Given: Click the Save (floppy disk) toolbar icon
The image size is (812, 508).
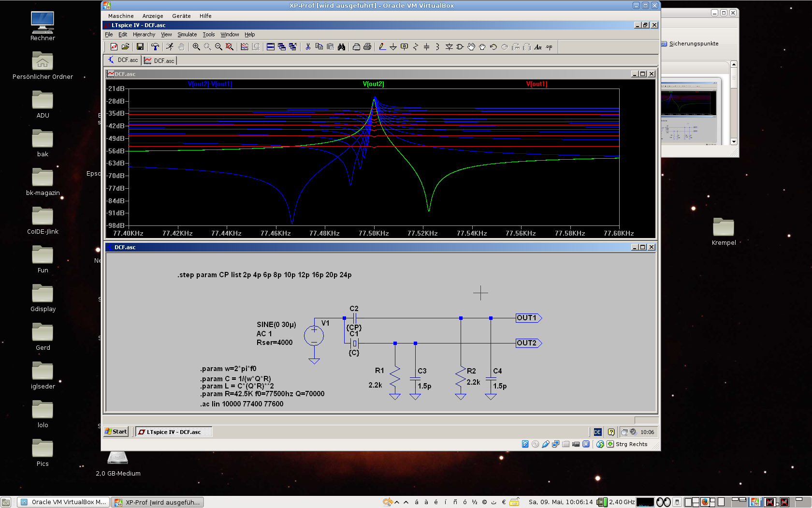Looking at the screenshot, I should (x=140, y=47).
